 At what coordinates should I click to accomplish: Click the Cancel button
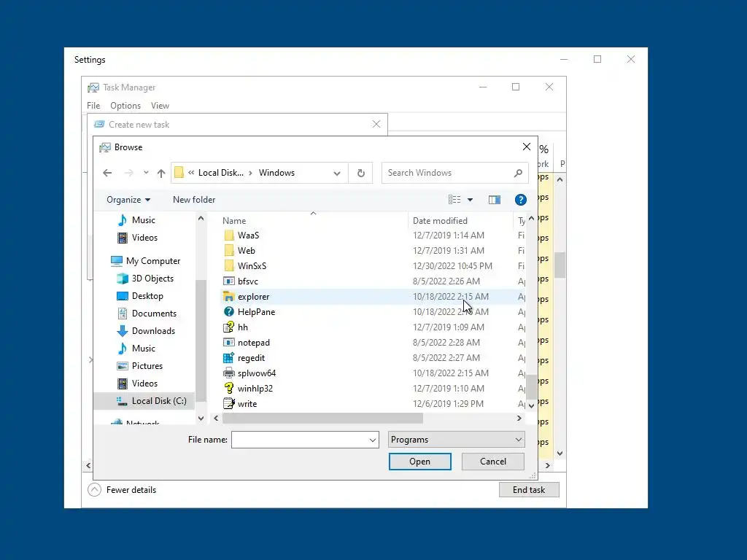[x=493, y=462]
